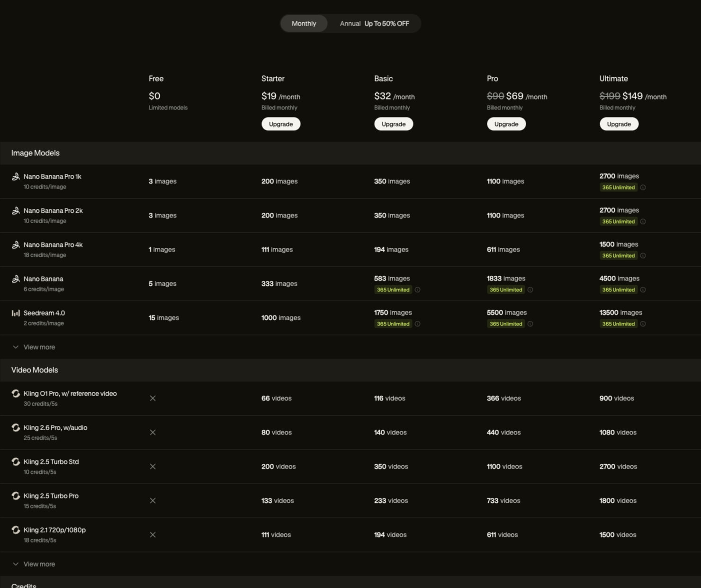
Task: Click 'Kling O1 Pro, w/ reference video' label
Action: click(x=70, y=393)
